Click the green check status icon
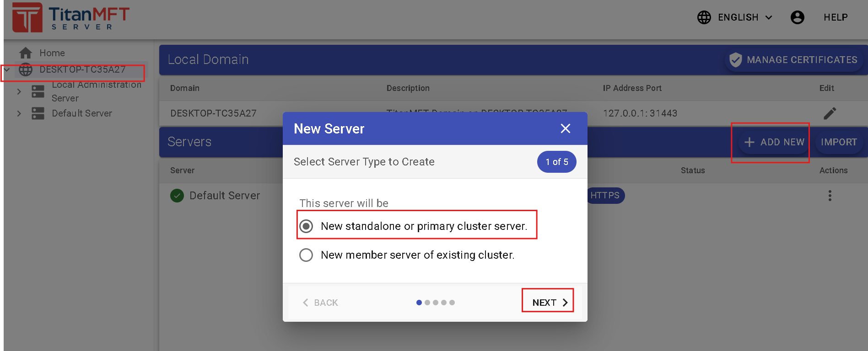The height and width of the screenshot is (351, 868). pyautogui.click(x=177, y=196)
